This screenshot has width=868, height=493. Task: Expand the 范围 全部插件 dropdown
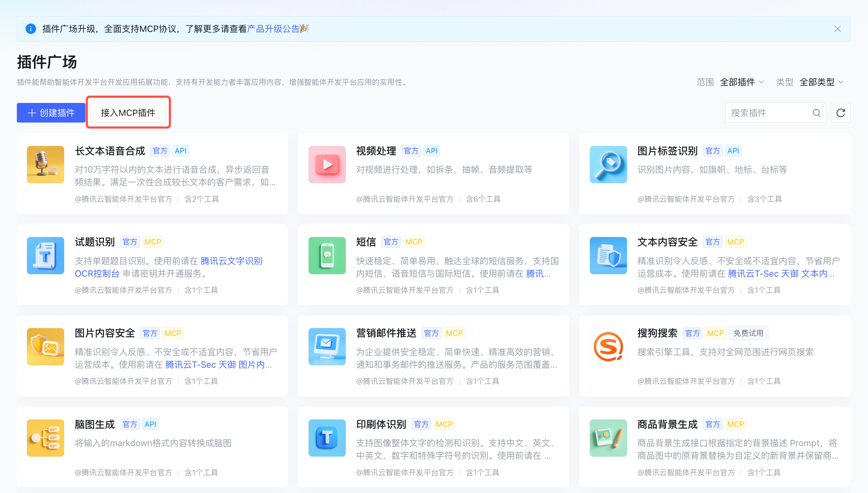pyautogui.click(x=742, y=82)
